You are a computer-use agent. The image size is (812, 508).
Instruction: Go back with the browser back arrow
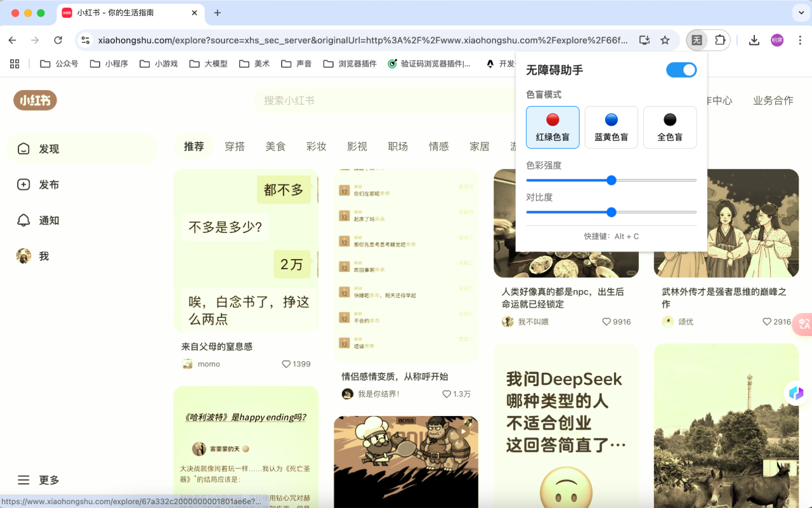click(x=12, y=40)
